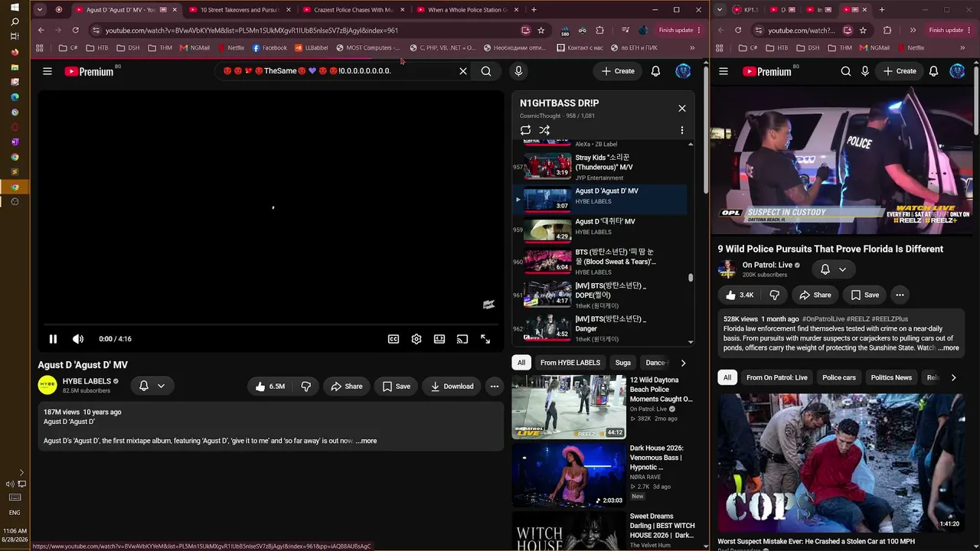The width and height of the screenshot is (980, 551).
Task: Open notifications bell in left YouTube header
Action: (x=655, y=71)
